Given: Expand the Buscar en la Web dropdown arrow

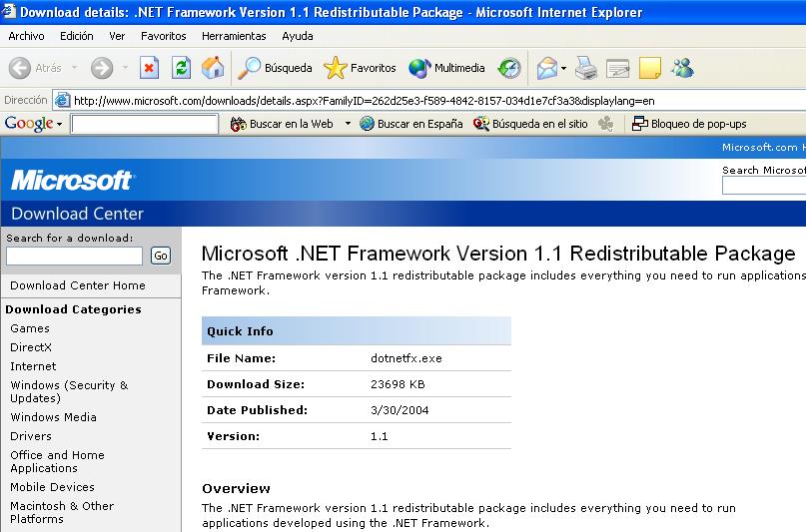Looking at the screenshot, I should point(348,124).
